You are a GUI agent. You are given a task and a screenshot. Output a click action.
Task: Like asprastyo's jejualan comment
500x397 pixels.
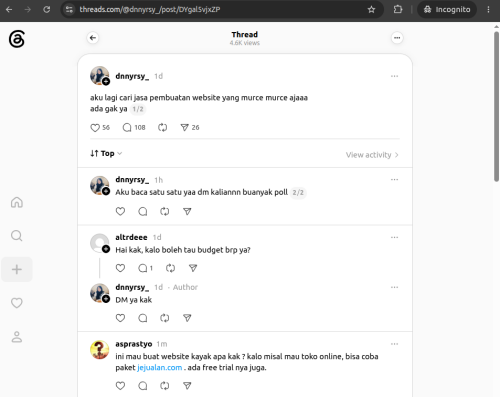tap(120, 386)
